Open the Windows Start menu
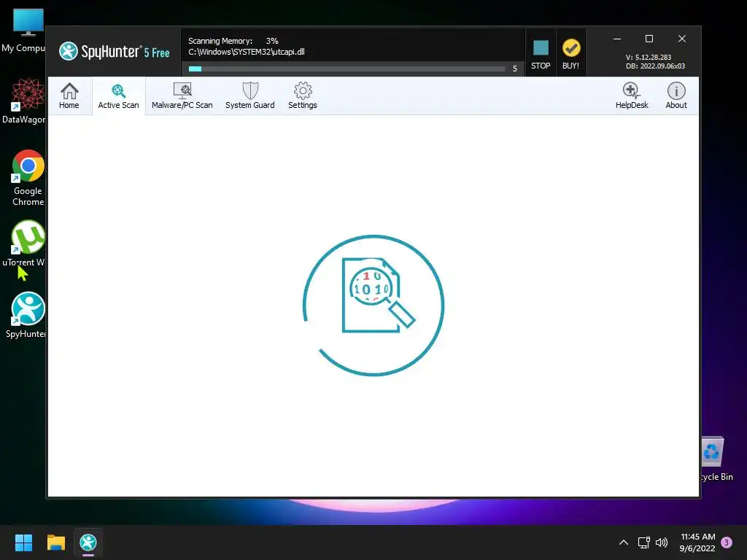 (x=23, y=542)
